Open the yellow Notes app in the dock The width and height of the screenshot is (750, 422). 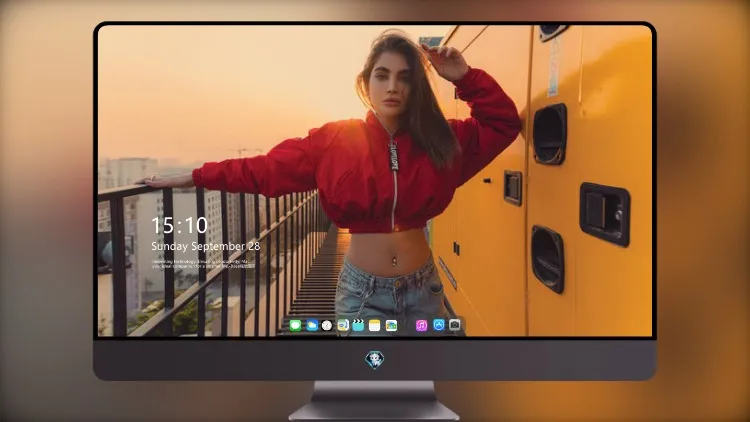point(375,325)
